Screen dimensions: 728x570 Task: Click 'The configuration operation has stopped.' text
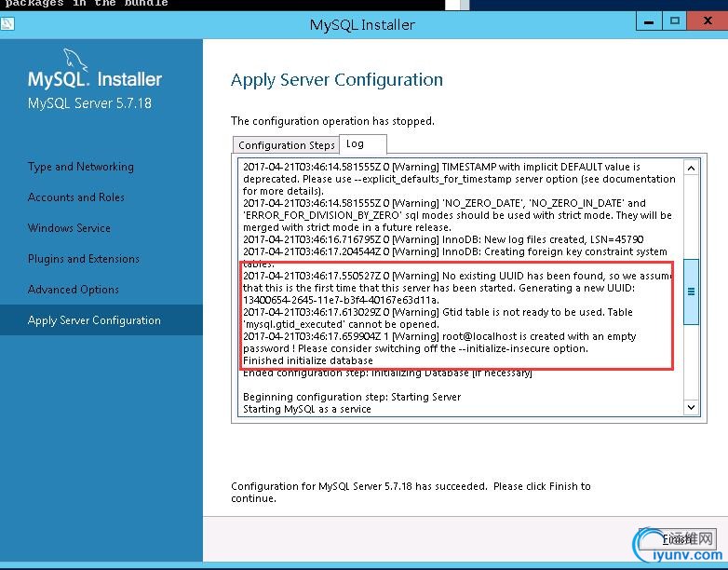(x=332, y=121)
